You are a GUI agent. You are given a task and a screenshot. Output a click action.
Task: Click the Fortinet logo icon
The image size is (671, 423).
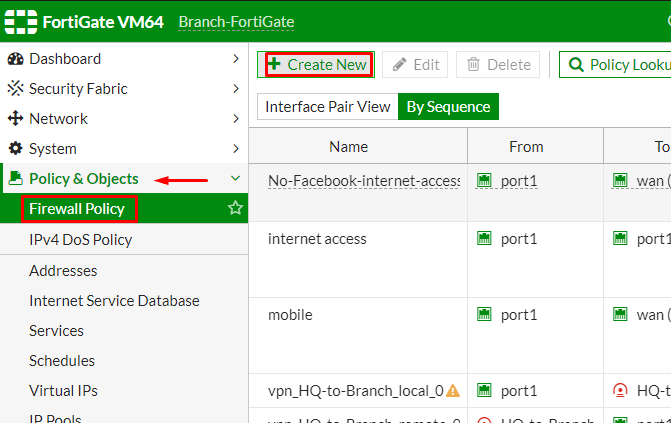tap(21, 21)
